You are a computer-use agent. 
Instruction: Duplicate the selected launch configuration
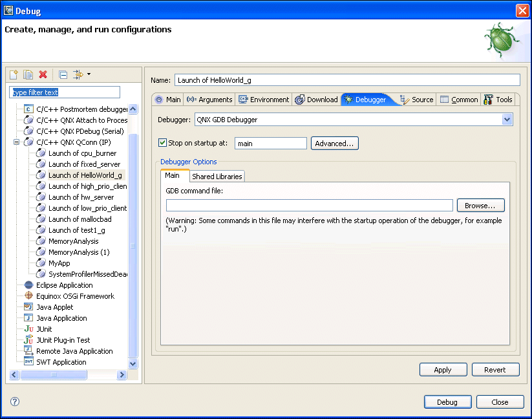27,74
